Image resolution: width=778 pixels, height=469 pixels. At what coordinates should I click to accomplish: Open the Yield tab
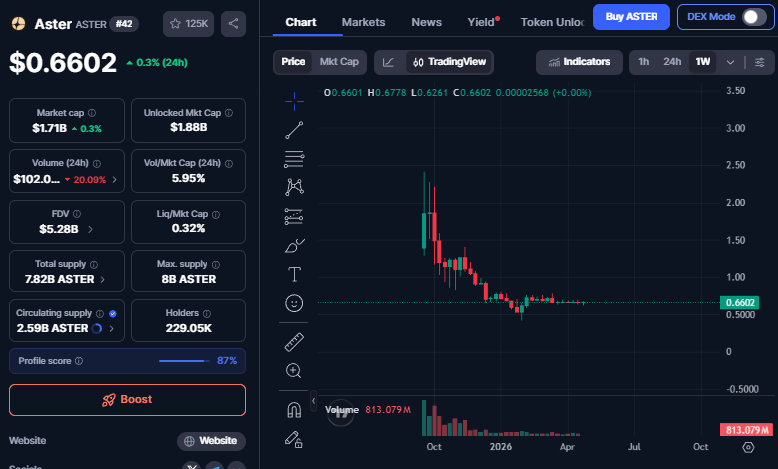[x=482, y=22]
